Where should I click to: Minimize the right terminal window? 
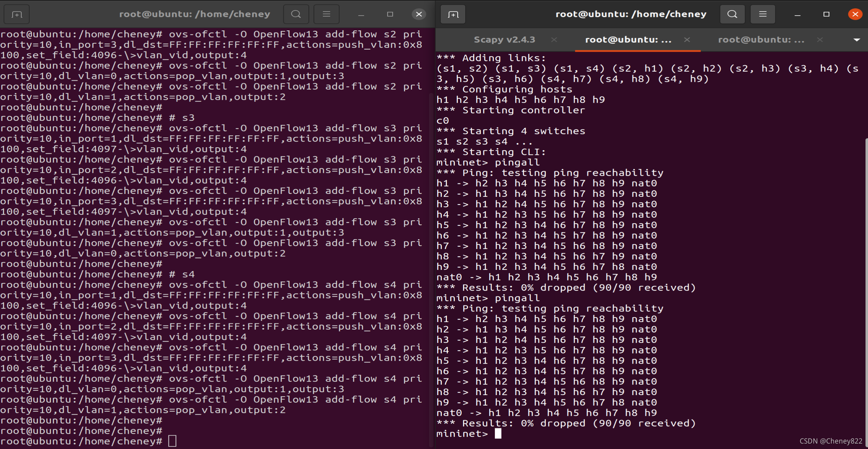(x=798, y=14)
